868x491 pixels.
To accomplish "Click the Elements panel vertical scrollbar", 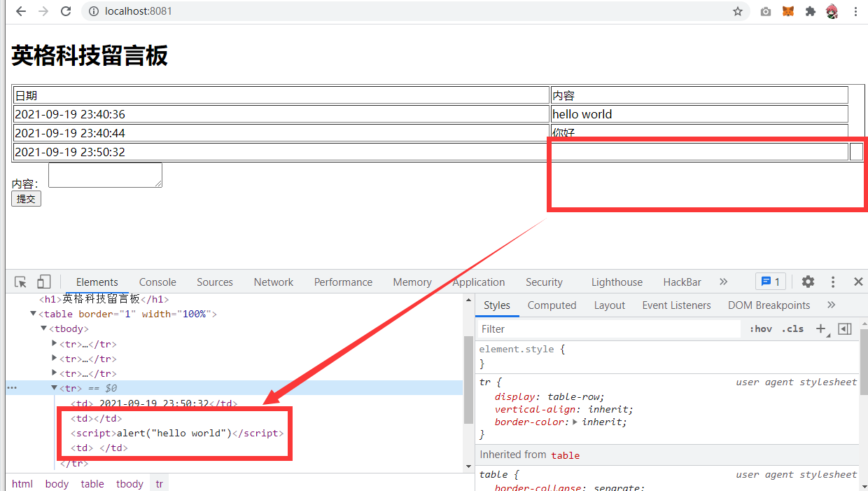I will tap(468, 378).
